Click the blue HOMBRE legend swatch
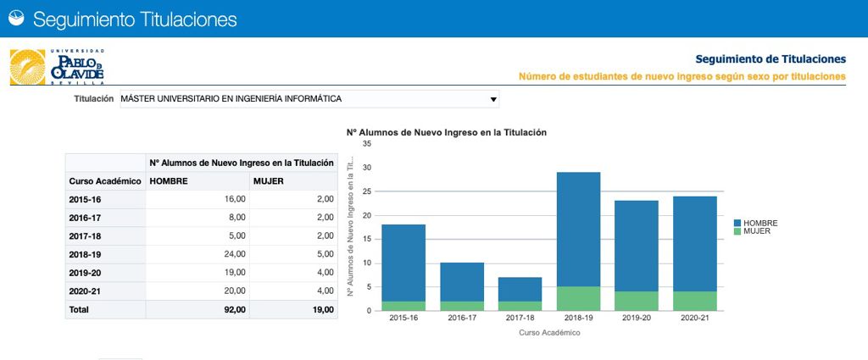 737,223
